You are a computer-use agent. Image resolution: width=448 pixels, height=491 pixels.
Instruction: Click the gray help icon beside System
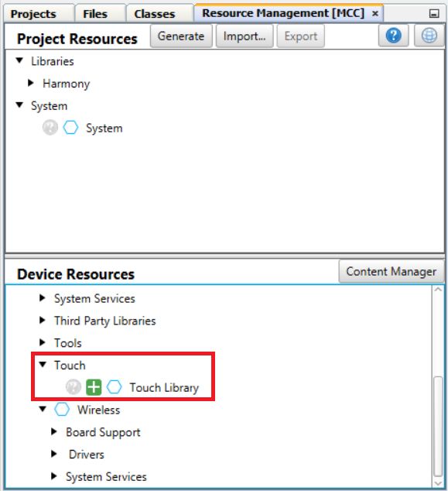click(50, 128)
